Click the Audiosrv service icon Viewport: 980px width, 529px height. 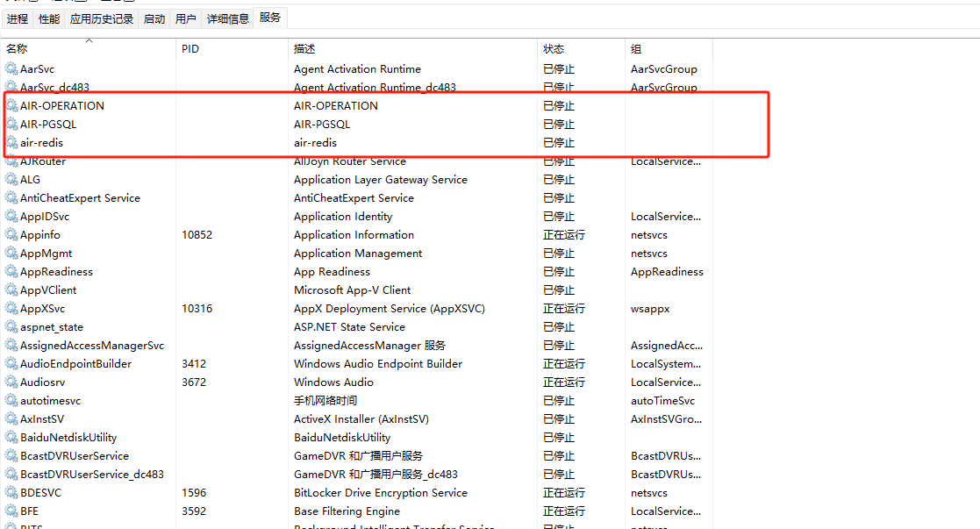(x=12, y=382)
